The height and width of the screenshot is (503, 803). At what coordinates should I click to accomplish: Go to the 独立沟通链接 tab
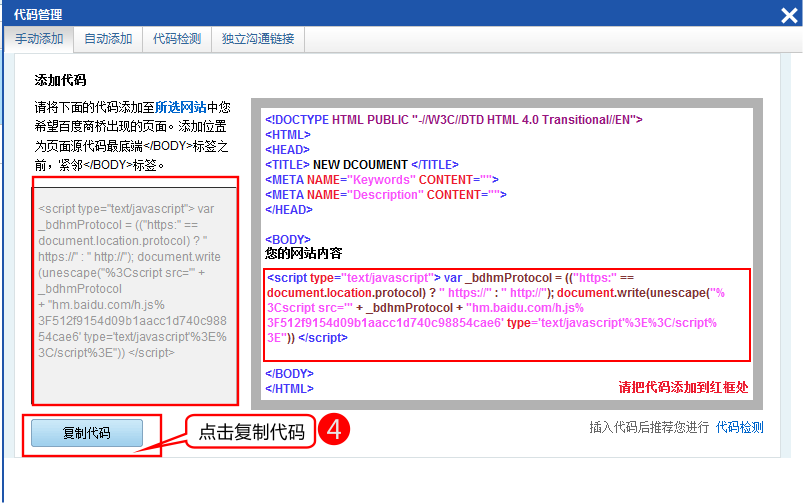(257, 39)
